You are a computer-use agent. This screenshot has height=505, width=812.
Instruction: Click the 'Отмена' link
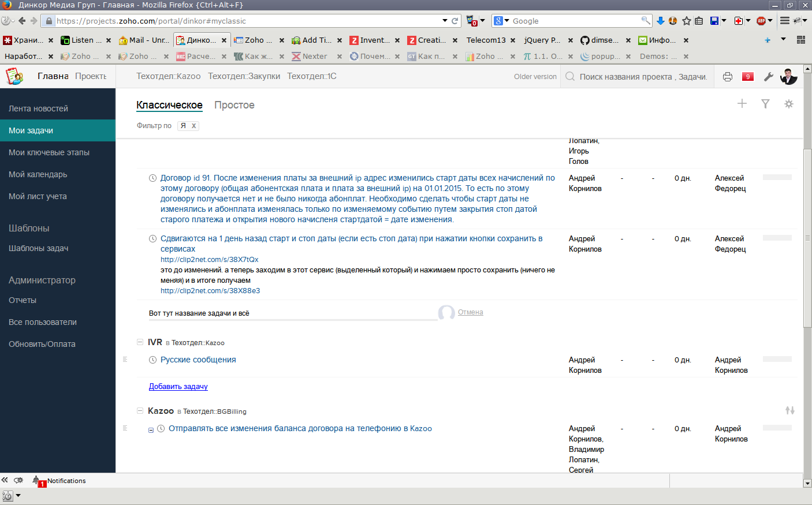click(470, 312)
